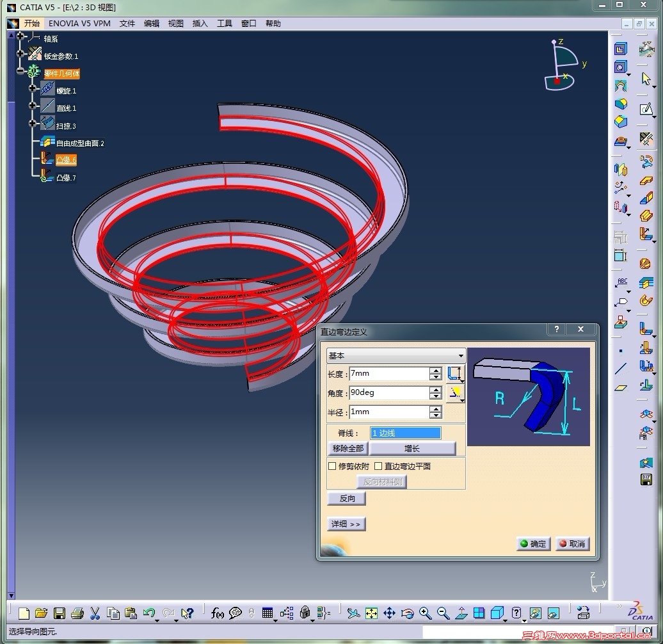The height and width of the screenshot is (644, 663).
Task: Click the Normal View icon
Action: coord(461,613)
